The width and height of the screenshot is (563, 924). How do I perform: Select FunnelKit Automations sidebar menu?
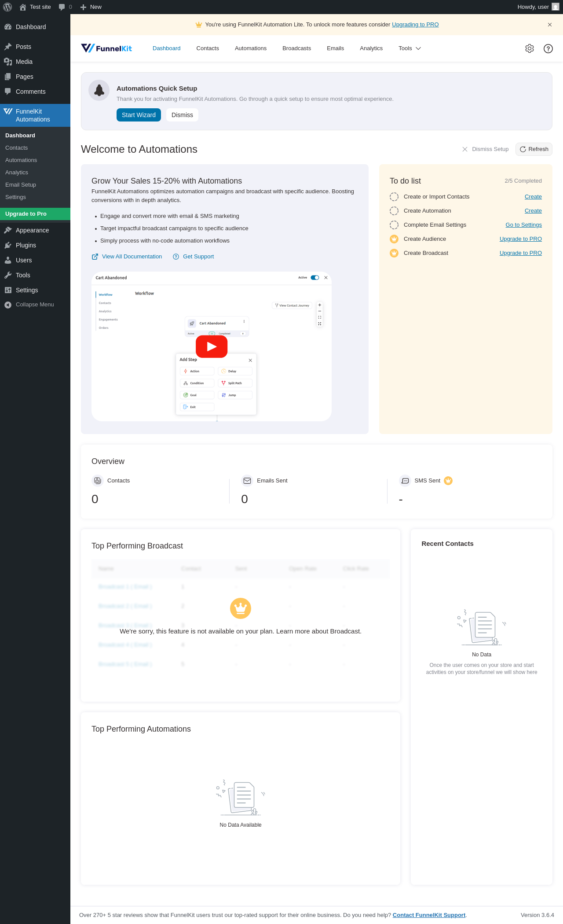click(x=35, y=115)
